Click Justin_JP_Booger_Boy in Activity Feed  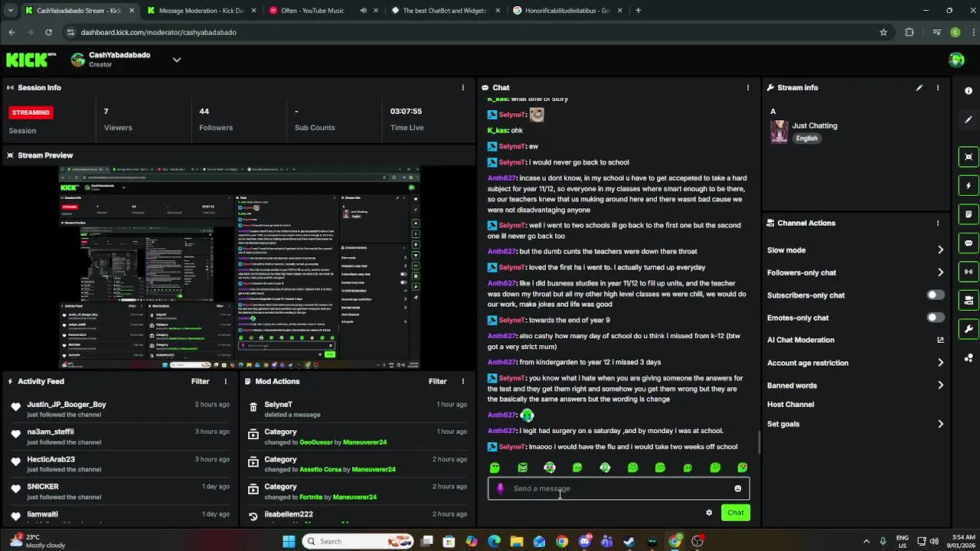pos(67,404)
